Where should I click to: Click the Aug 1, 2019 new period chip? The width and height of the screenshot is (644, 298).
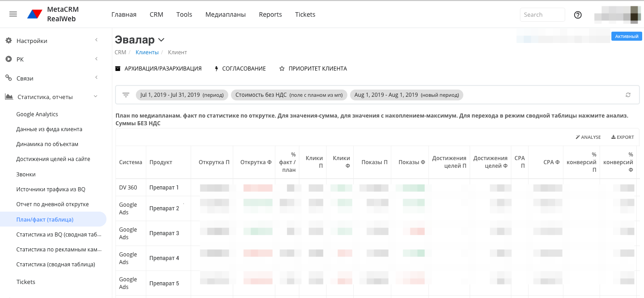407,95
